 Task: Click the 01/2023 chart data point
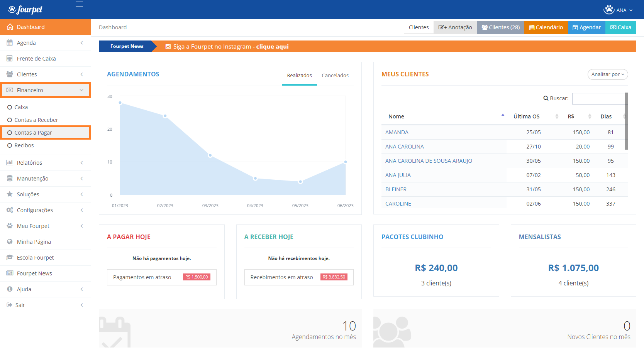coord(120,103)
